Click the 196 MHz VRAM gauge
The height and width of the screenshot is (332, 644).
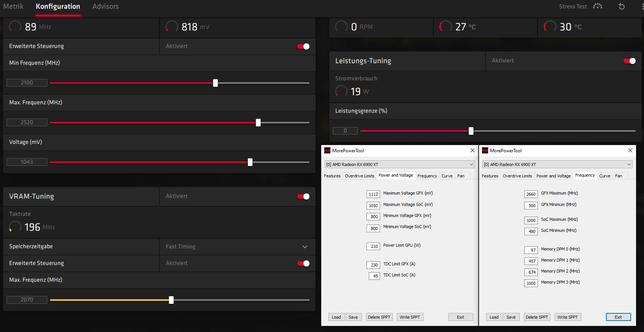click(15, 227)
